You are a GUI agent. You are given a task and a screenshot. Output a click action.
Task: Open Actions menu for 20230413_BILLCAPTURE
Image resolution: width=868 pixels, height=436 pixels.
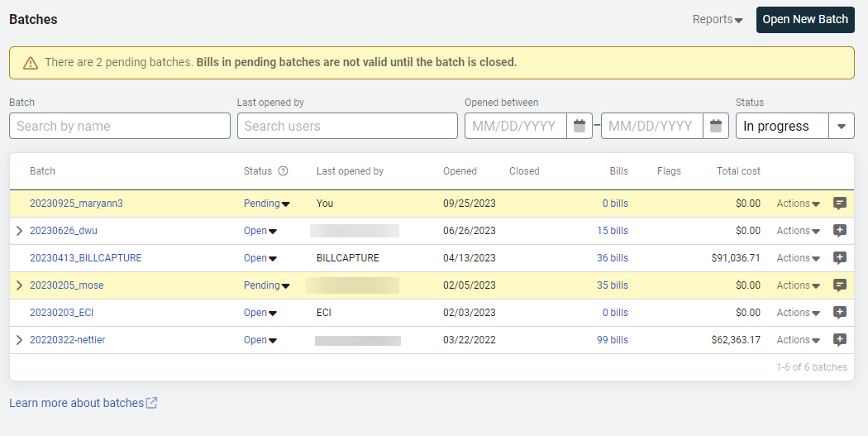click(799, 257)
